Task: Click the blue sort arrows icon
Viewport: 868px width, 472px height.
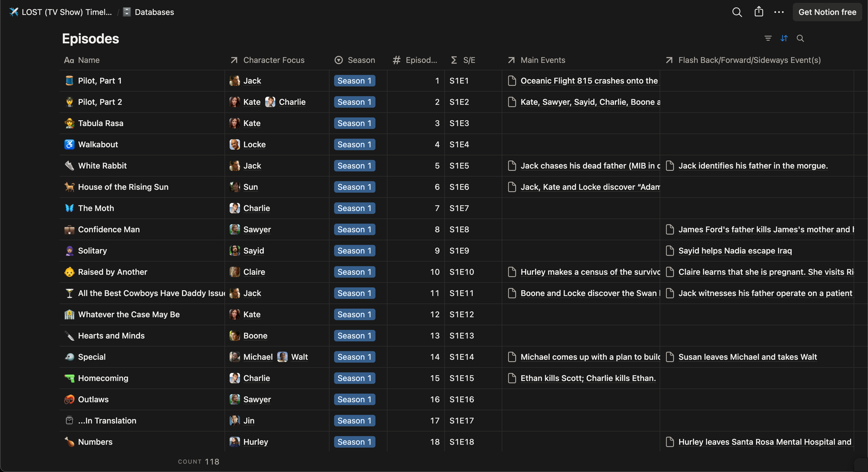Action: 784,38
